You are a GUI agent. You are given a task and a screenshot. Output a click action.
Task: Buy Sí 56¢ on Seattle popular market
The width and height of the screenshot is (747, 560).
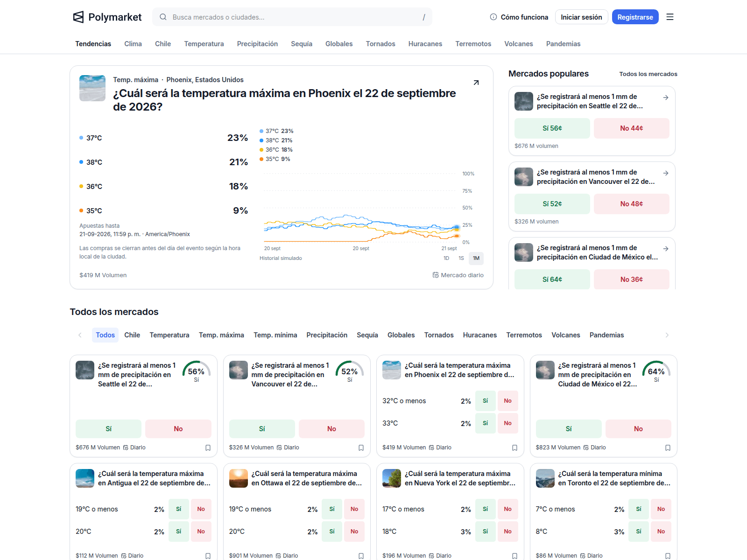pyautogui.click(x=552, y=128)
